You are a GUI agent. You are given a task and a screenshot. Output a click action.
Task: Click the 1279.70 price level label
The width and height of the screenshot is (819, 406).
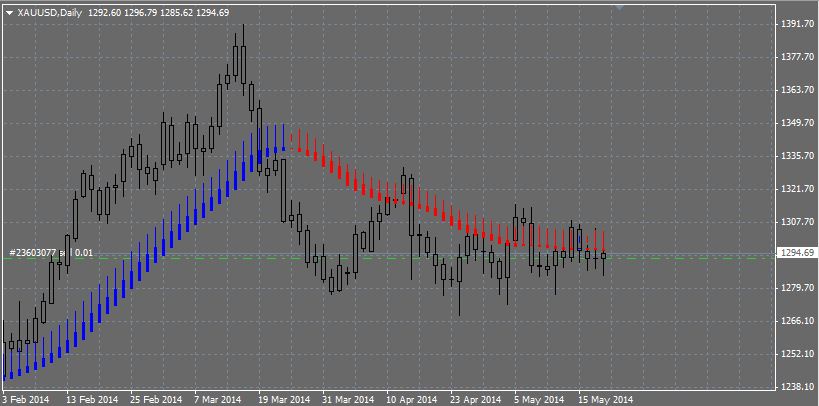[x=797, y=288]
